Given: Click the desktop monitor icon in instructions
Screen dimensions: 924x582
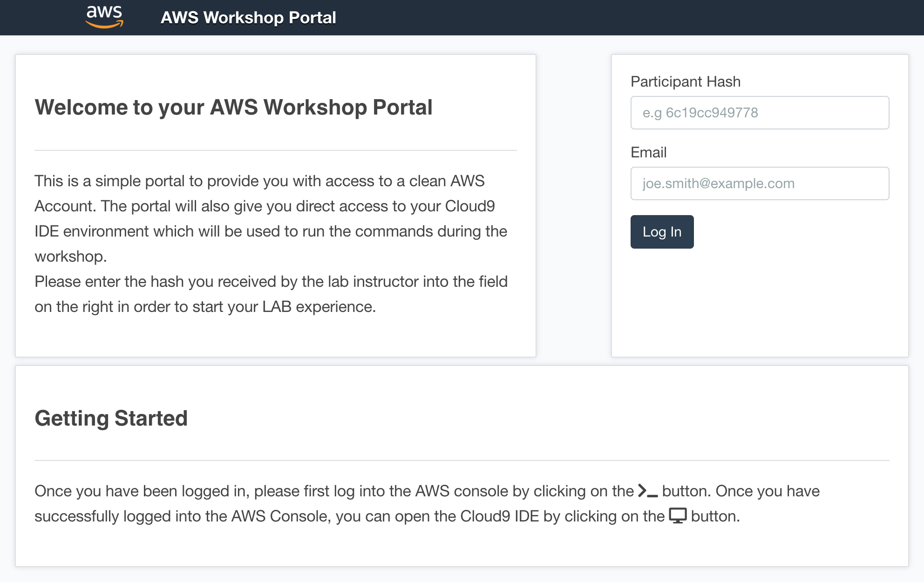Looking at the screenshot, I should (x=678, y=516).
